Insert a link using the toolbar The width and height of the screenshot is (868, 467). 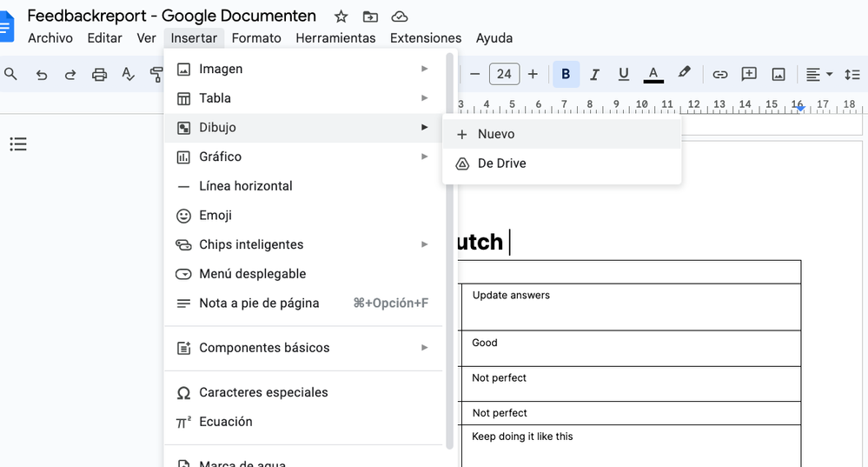click(x=719, y=74)
